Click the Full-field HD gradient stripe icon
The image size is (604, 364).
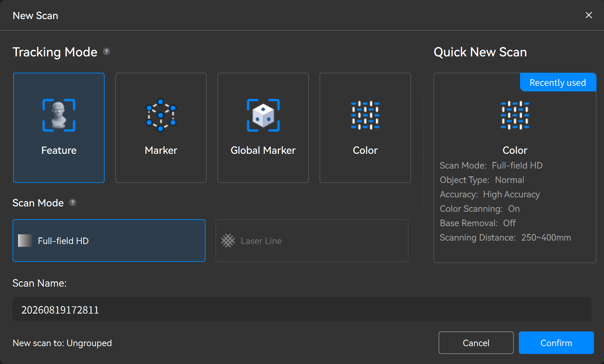point(25,241)
